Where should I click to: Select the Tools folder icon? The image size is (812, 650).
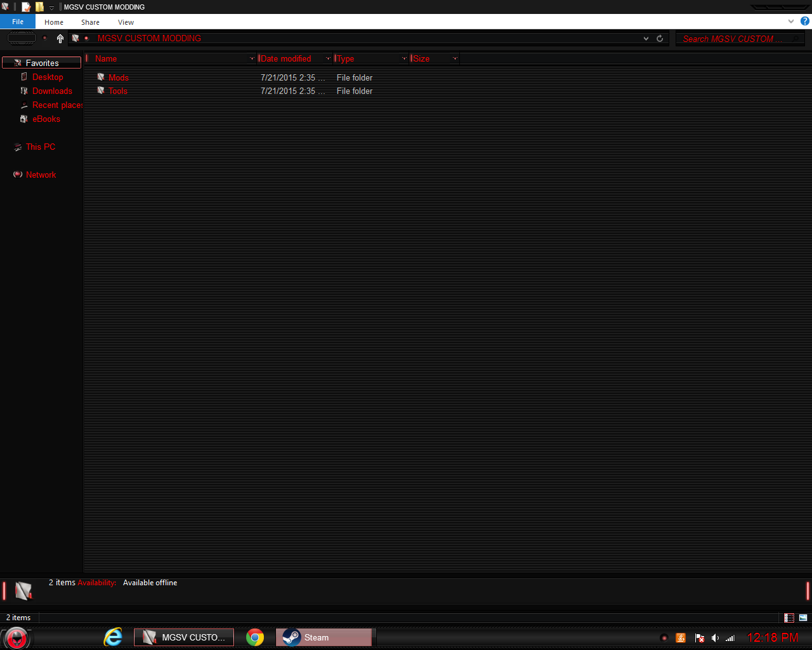coord(101,90)
